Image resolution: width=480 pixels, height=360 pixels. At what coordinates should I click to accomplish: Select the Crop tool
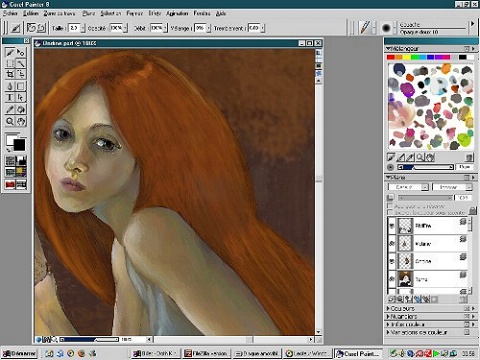coord(10,75)
